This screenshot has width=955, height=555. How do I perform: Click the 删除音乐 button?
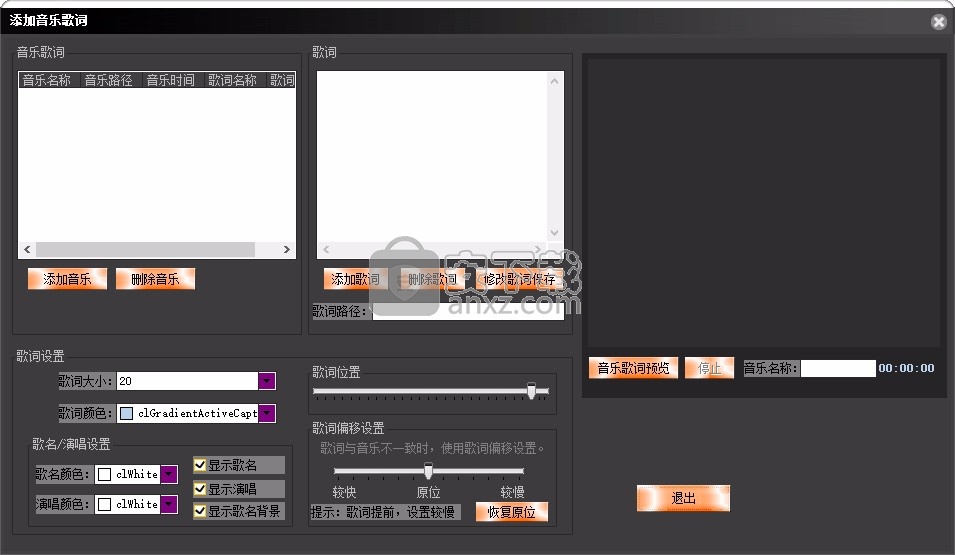coord(155,279)
